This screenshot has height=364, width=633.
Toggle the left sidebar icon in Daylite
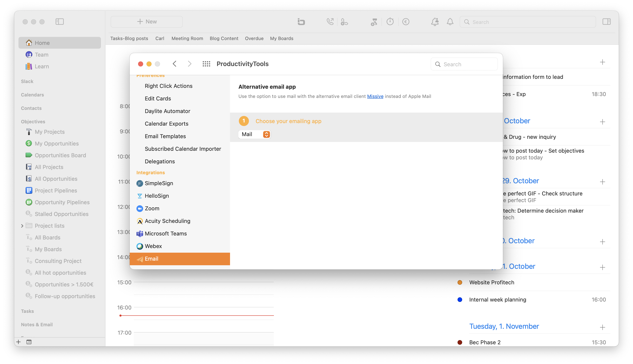(x=60, y=22)
